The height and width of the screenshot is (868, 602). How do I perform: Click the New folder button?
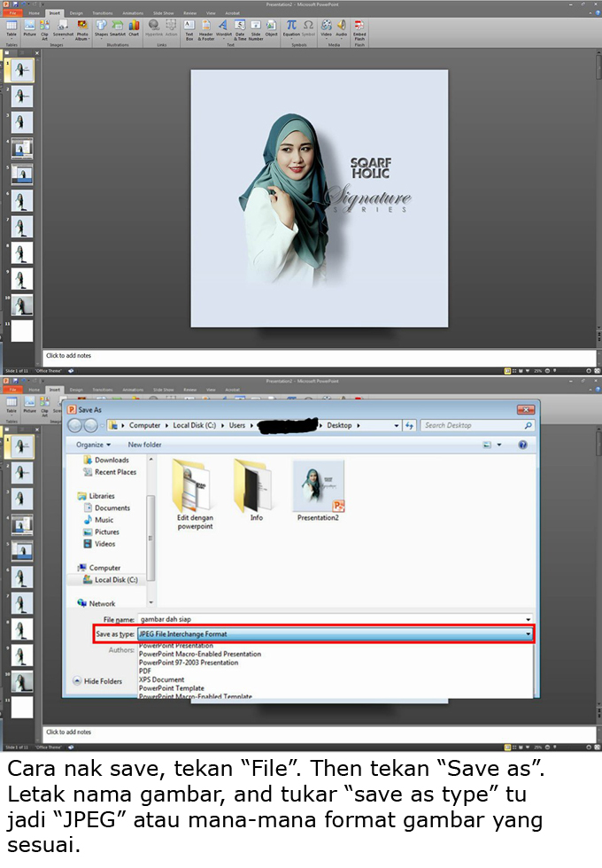click(144, 445)
